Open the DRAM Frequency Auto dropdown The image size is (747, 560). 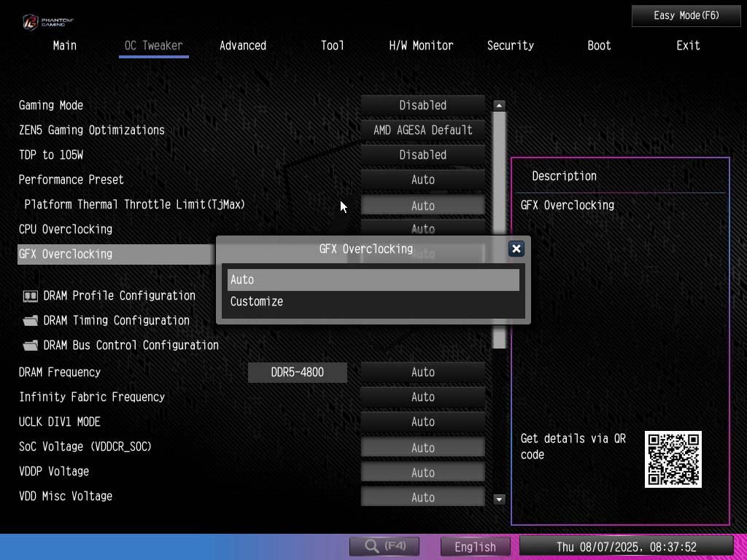[x=422, y=372]
